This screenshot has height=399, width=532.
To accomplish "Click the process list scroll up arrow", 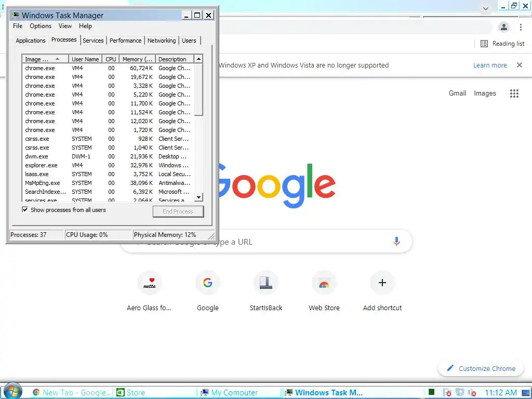I will [x=199, y=59].
